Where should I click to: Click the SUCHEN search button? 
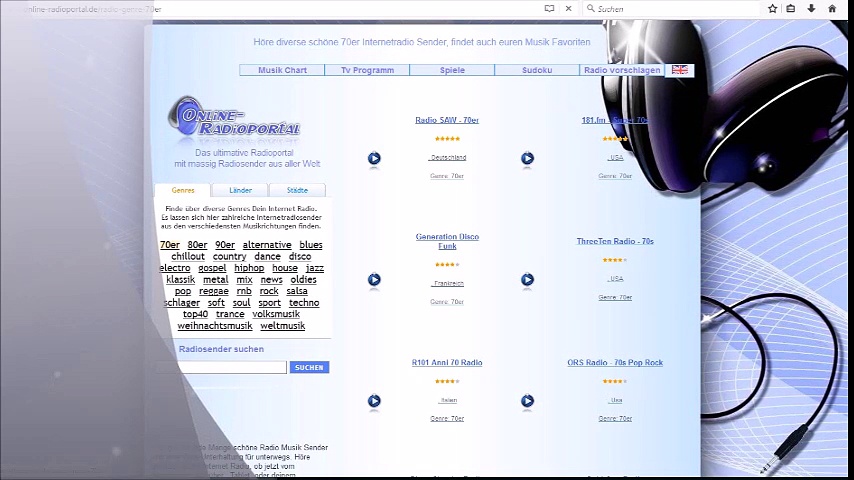click(x=309, y=367)
